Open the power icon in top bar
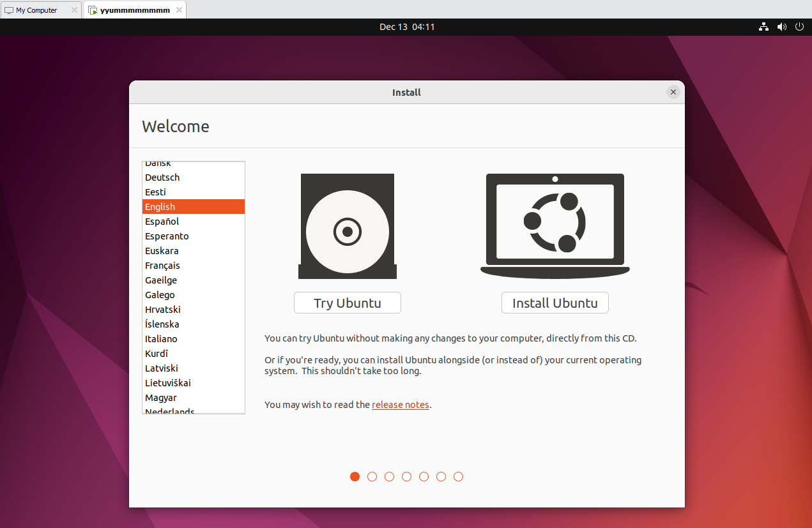Image resolution: width=812 pixels, height=528 pixels. (x=799, y=27)
